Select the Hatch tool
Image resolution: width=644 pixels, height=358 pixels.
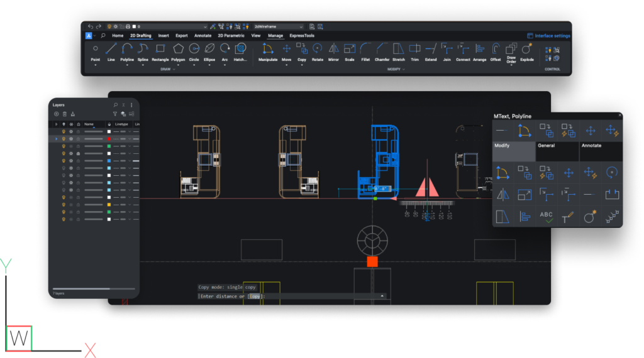point(240,49)
